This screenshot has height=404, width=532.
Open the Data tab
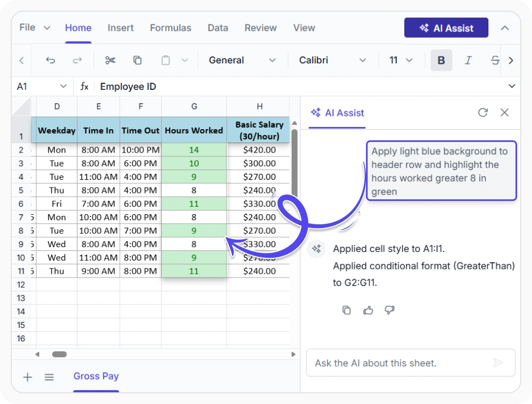(x=218, y=28)
